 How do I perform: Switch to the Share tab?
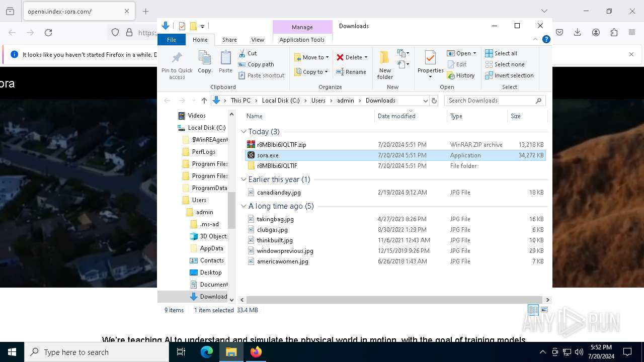click(x=229, y=40)
